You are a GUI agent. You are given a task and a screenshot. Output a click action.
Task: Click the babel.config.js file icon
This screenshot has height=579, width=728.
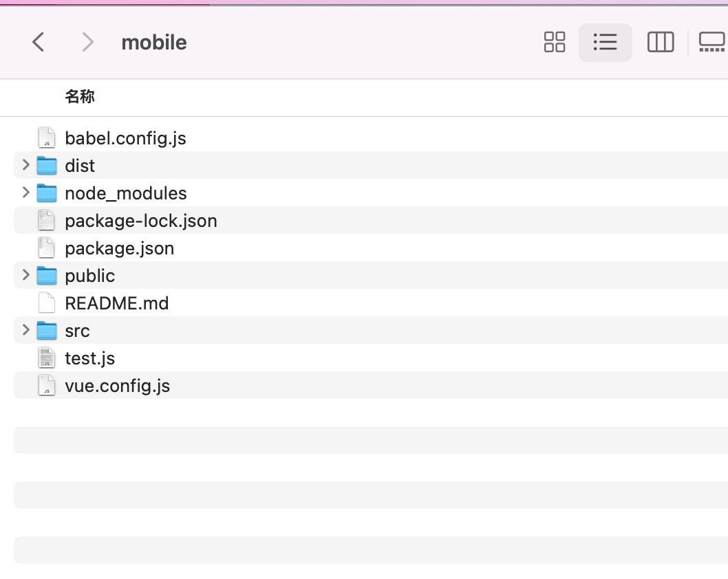(x=46, y=138)
